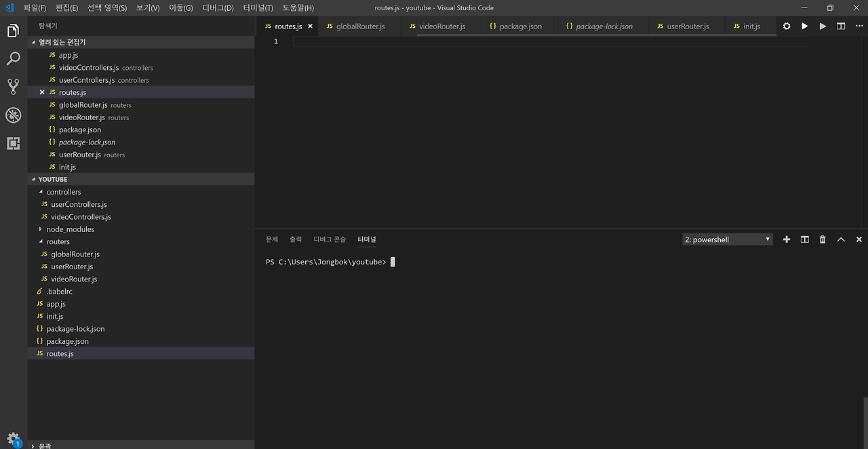The image size is (868, 449).
Task: Open the 터미널(T) menu
Action: coord(258,8)
